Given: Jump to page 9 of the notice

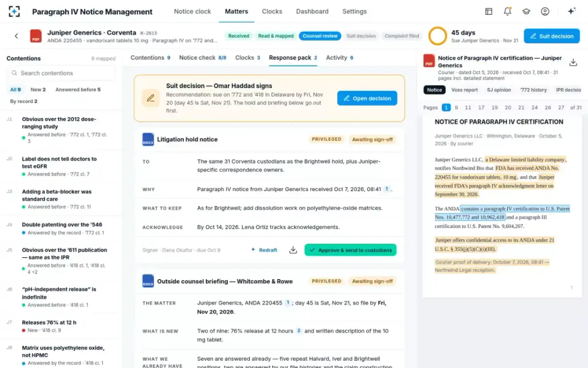Looking at the screenshot, I should pyautogui.click(x=456, y=107).
